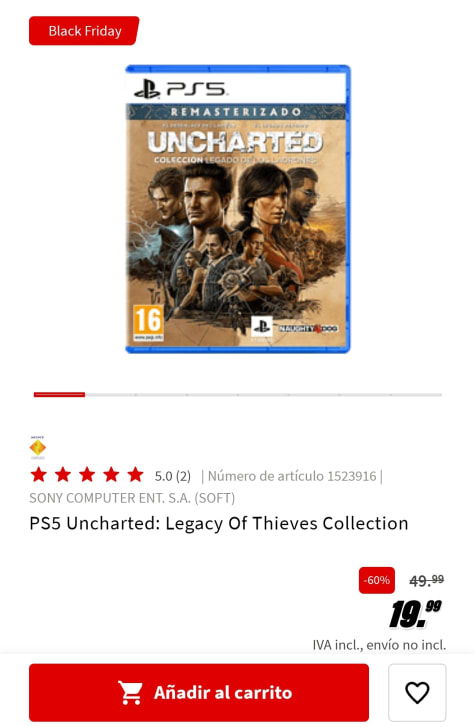The height and width of the screenshot is (727, 475).
Task: Click the first red rating star
Action: (39, 475)
